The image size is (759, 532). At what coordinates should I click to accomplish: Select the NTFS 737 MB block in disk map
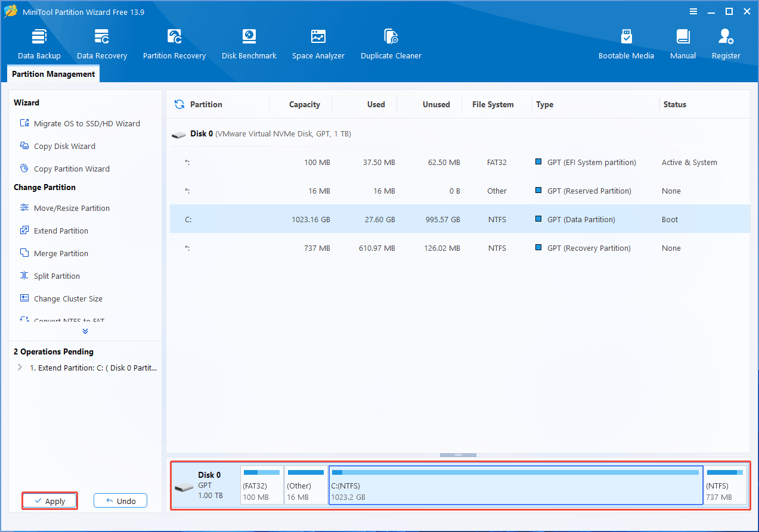725,485
